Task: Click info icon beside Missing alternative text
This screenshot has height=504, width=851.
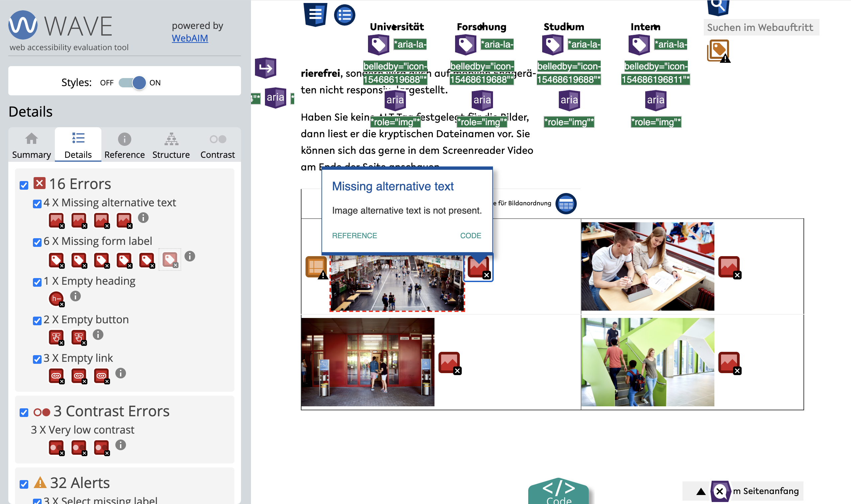Action: pos(143,218)
